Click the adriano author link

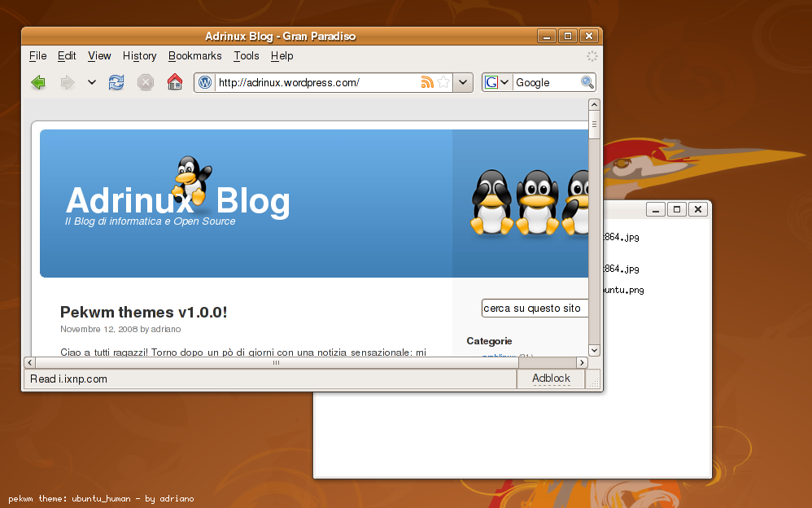(166, 329)
